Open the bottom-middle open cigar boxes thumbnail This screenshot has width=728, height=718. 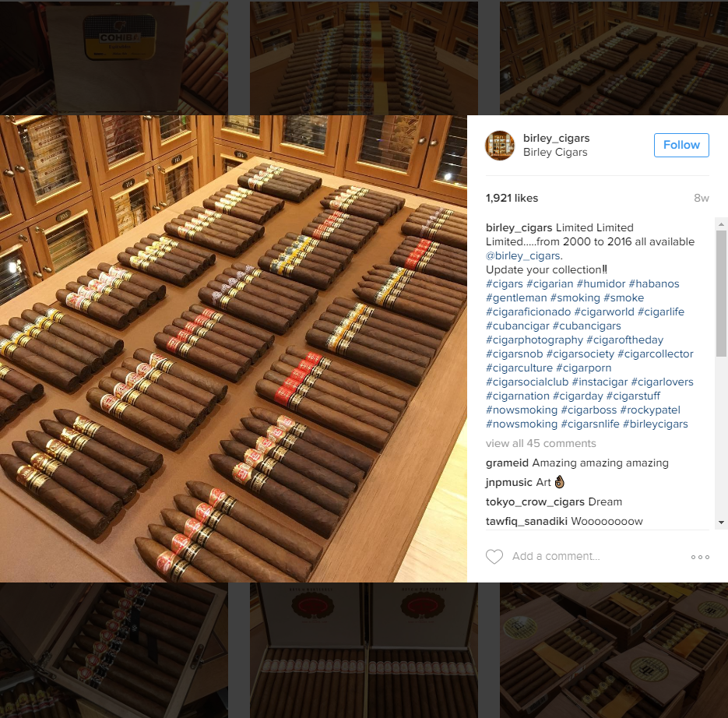tap(364, 650)
